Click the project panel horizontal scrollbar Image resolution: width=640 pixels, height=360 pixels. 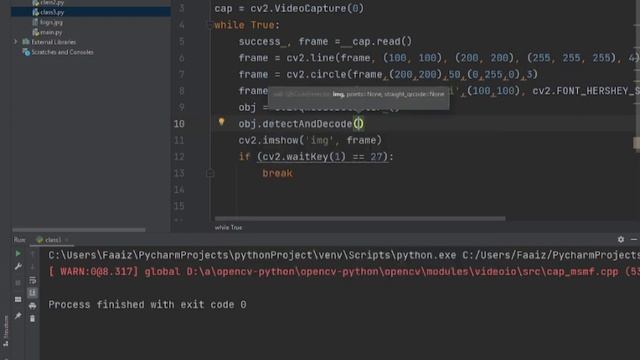tap(79, 230)
